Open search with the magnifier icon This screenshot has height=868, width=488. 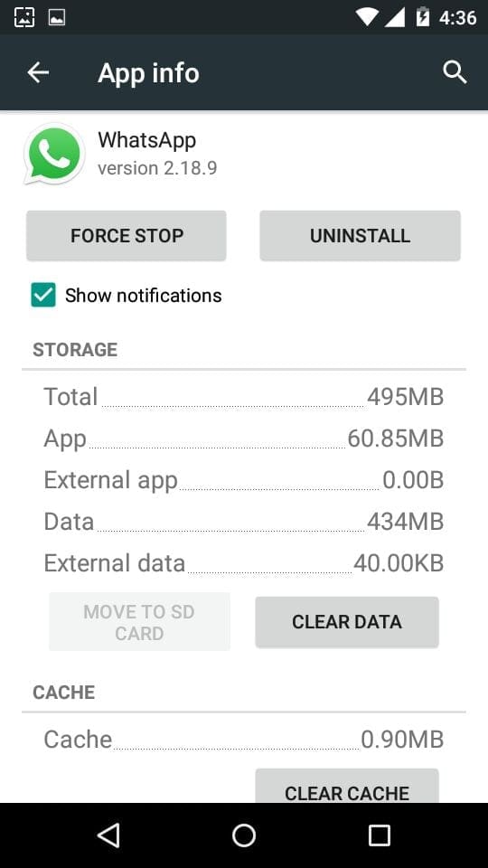[455, 72]
